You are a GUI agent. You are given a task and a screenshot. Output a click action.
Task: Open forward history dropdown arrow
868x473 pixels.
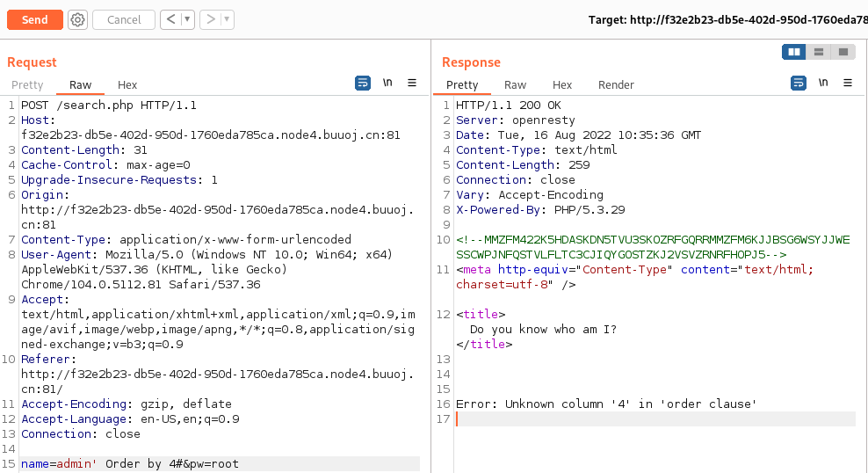[x=227, y=20]
